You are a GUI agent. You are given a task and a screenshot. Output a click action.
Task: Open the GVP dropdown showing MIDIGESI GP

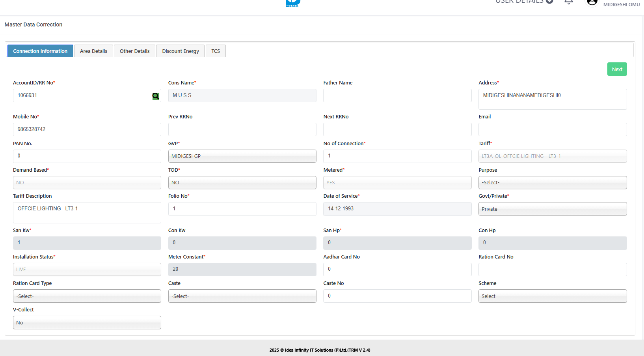[242, 156]
